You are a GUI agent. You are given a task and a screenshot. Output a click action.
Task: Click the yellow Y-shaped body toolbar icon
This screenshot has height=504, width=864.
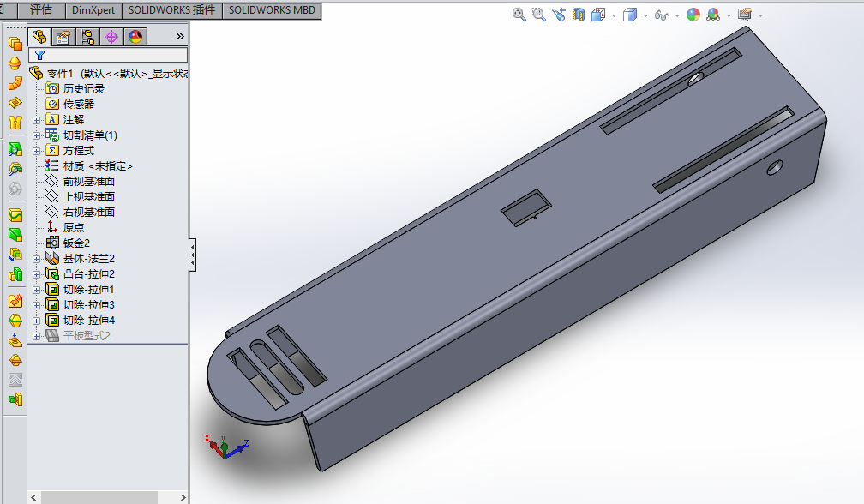pyautogui.click(x=15, y=123)
